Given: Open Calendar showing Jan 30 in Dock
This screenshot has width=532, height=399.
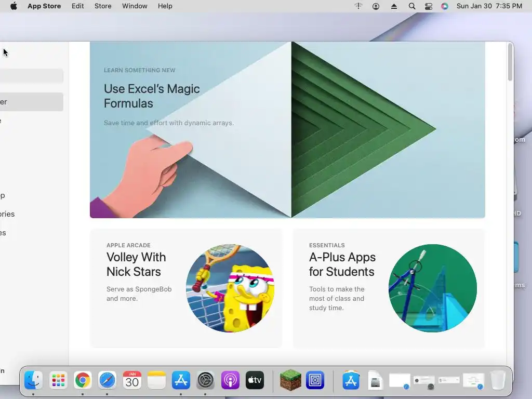Looking at the screenshot, I should (132, 380).
